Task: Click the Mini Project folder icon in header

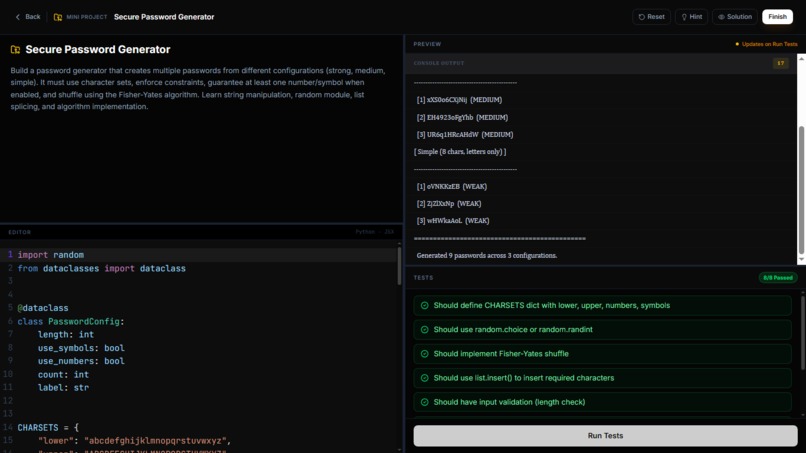Action: (x=58, y=17)
